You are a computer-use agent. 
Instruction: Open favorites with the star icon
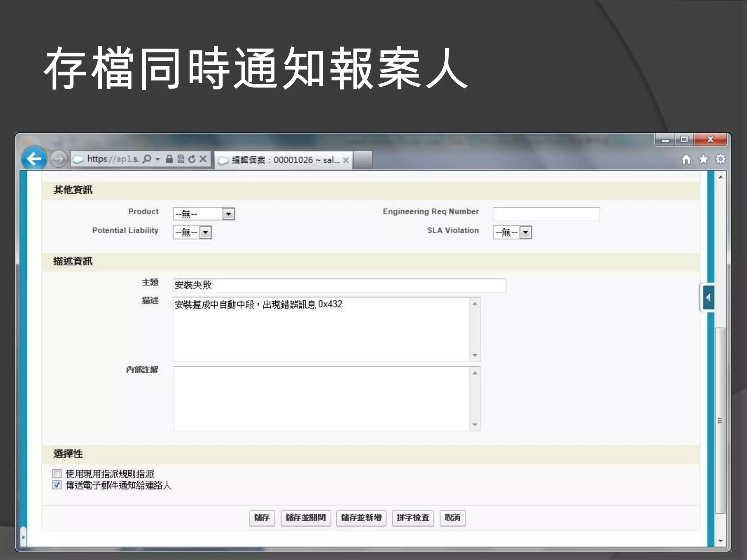(703, 159)
